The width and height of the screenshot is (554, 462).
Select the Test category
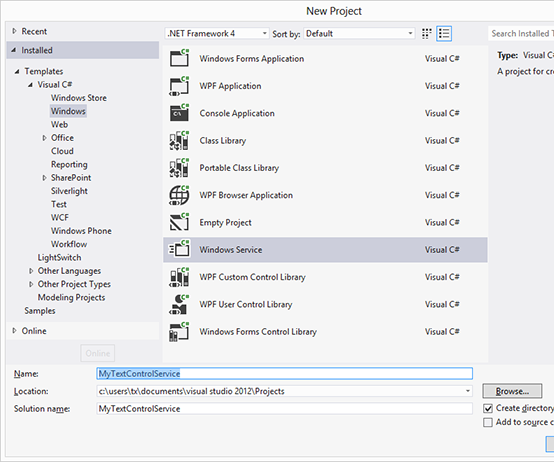59,204
